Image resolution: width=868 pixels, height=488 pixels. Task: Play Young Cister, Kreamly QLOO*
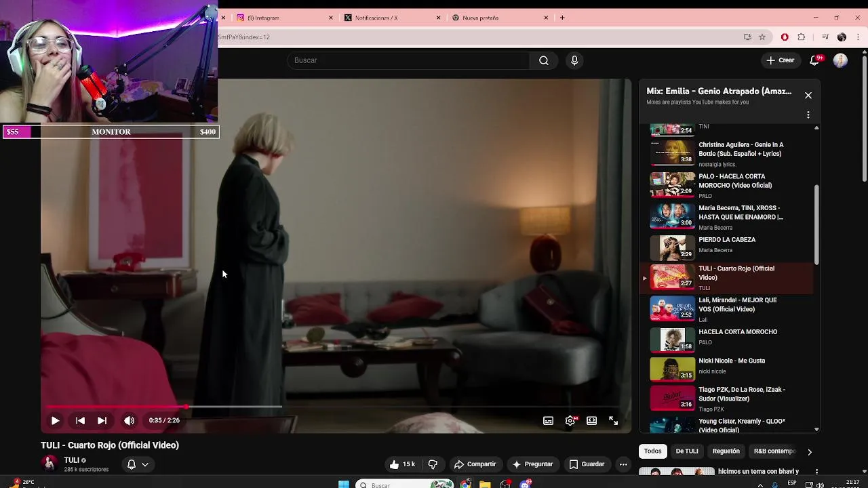(726, 425)
